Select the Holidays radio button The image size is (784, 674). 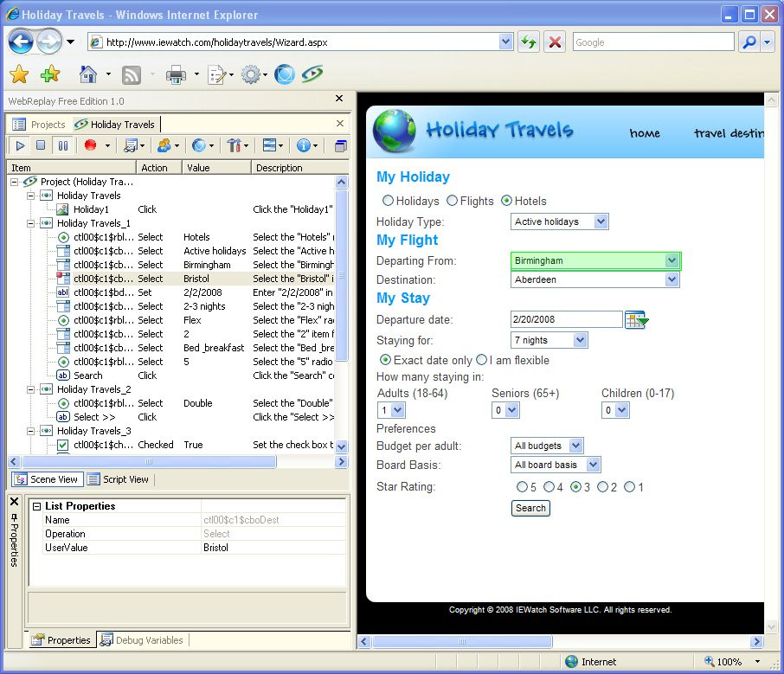click(388, 201)
